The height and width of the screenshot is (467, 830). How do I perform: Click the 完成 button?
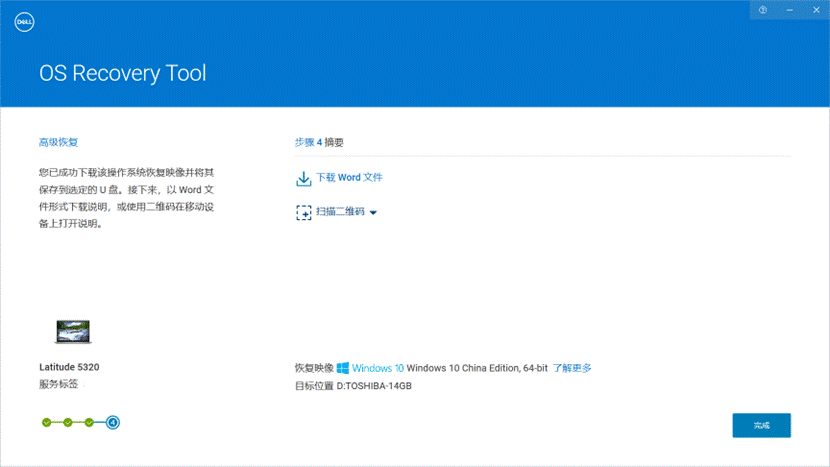point(761,425)
